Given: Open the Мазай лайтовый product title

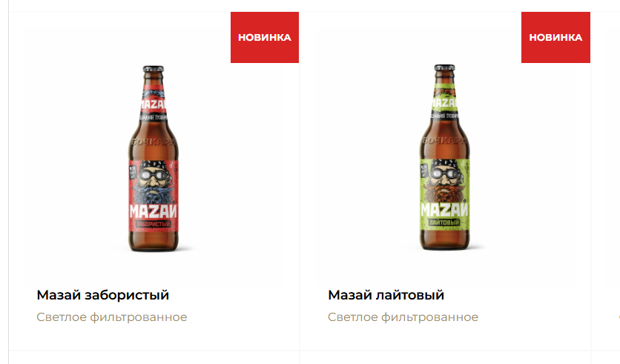Looking at the screenshot, I should click(386, 295).
